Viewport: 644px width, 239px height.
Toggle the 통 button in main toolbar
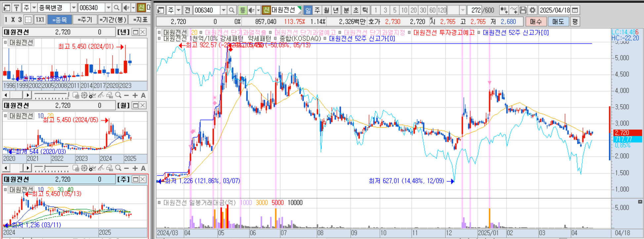242,10
